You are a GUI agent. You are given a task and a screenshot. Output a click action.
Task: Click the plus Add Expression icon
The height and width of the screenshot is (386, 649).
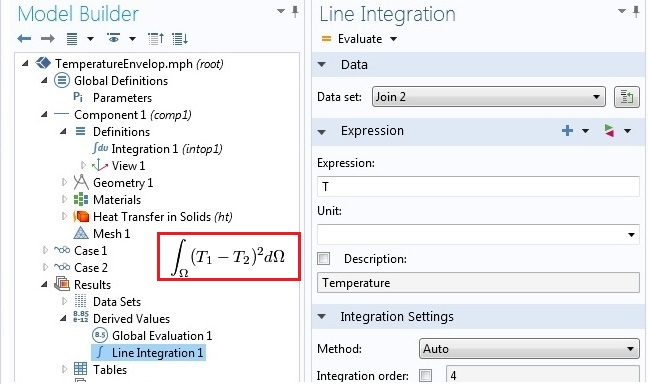(567, 131)
